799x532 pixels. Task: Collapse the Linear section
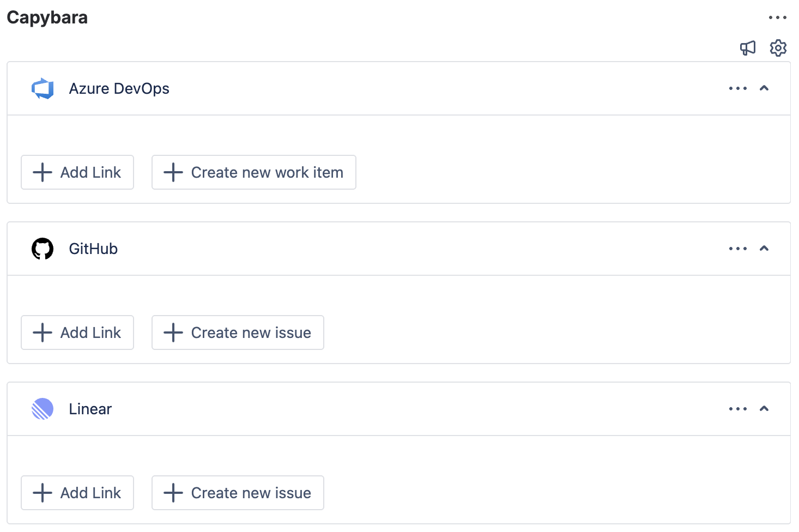(x=764, y=409)
